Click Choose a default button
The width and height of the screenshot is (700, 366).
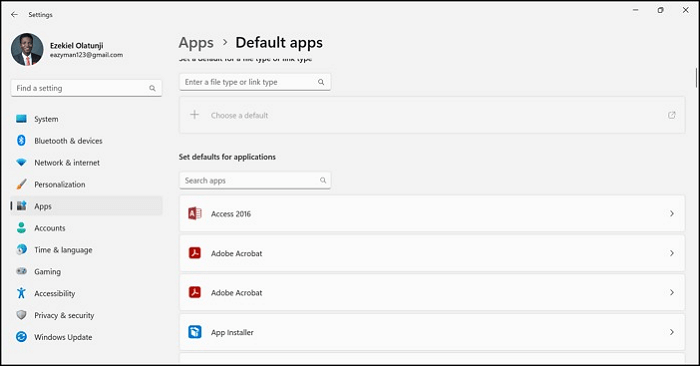432,115
